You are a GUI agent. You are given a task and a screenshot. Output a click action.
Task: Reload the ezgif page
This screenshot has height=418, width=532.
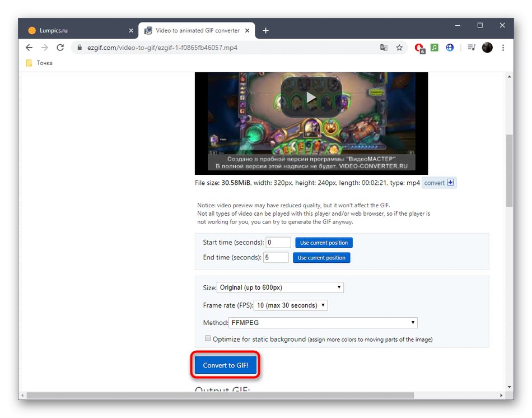click(60, 48)
